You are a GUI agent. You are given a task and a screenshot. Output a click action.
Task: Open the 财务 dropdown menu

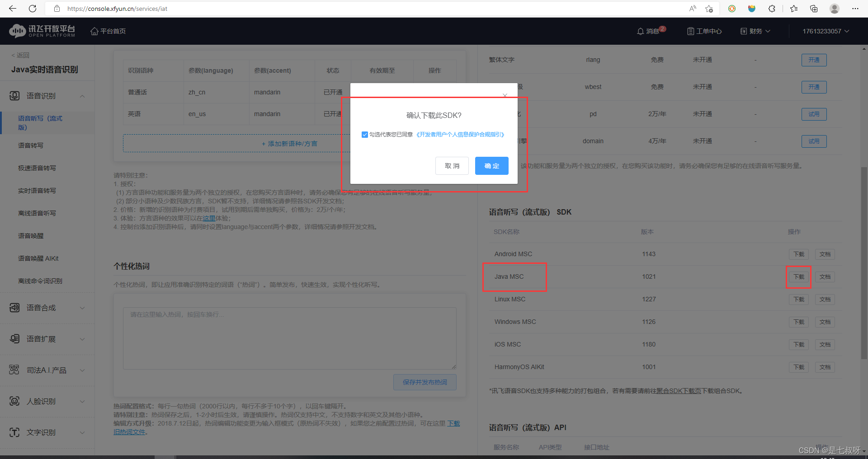click(755, 31)
